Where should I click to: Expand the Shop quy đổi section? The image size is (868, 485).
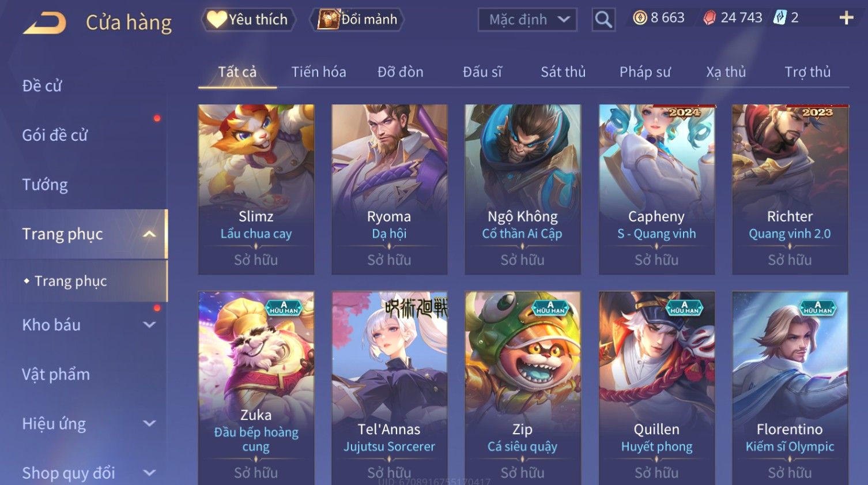tap(149, 473)
